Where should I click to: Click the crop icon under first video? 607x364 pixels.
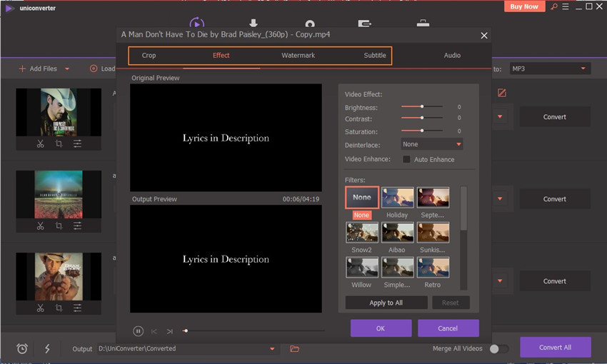[59, 144]
